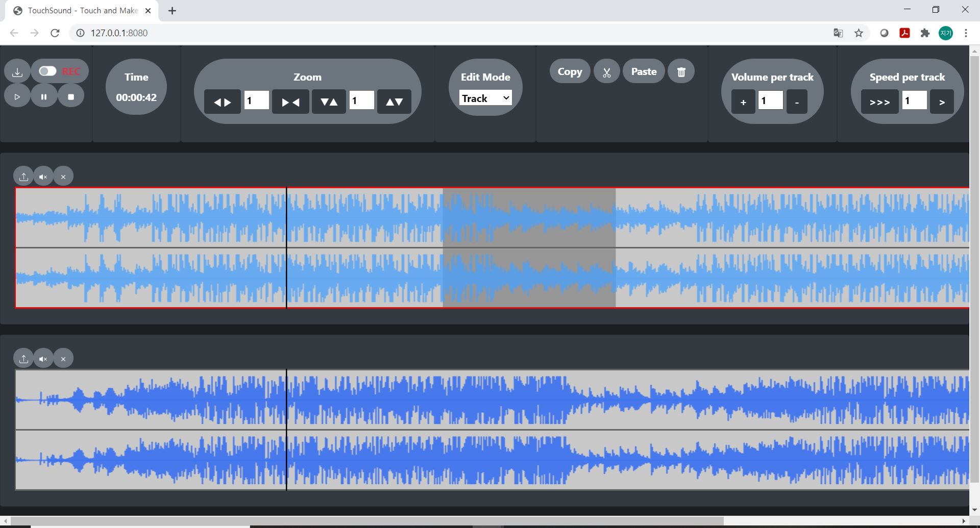
Task: Click the triple-arrow speed up button
Action: tap(880, 102)
